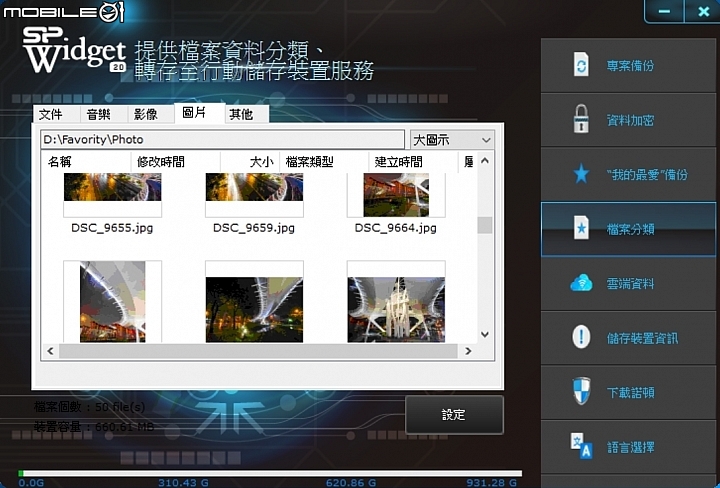Close the SP Widget window
Screen dimensions: 720x488
click(x=703, y=11)
